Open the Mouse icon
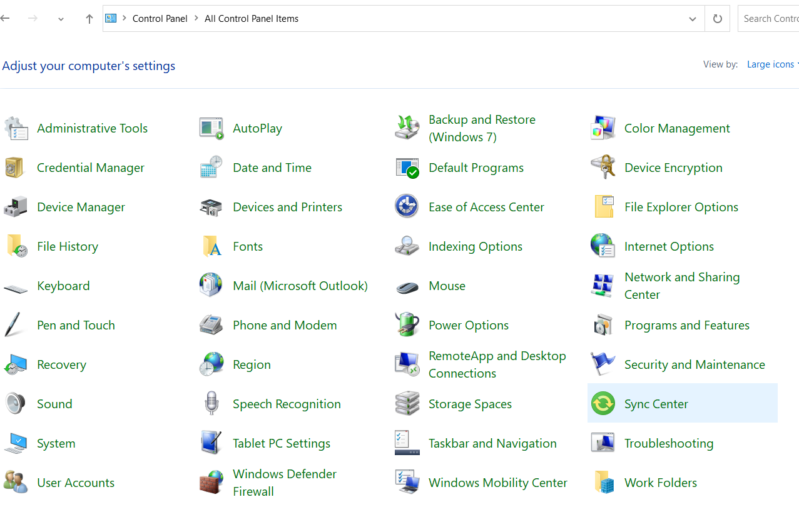The height and width of the screenshot is (532, 799). 407,287
